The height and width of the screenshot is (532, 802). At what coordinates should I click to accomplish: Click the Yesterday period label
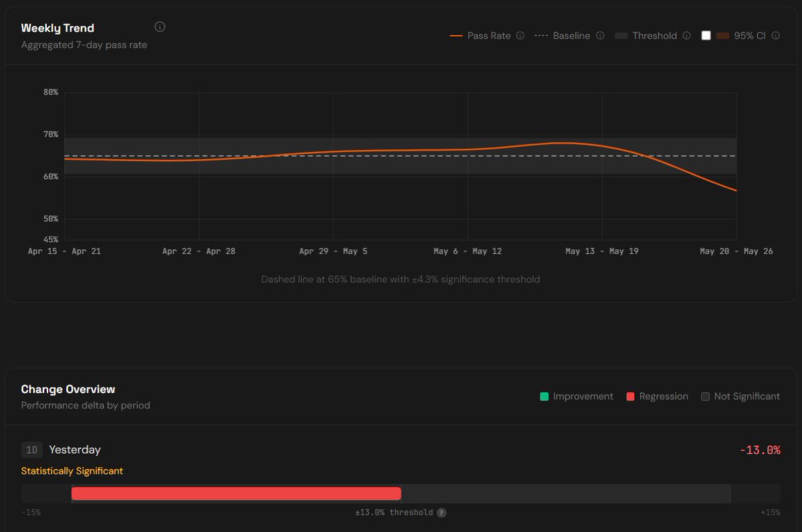pyautogui.click(x=75, y=450)
